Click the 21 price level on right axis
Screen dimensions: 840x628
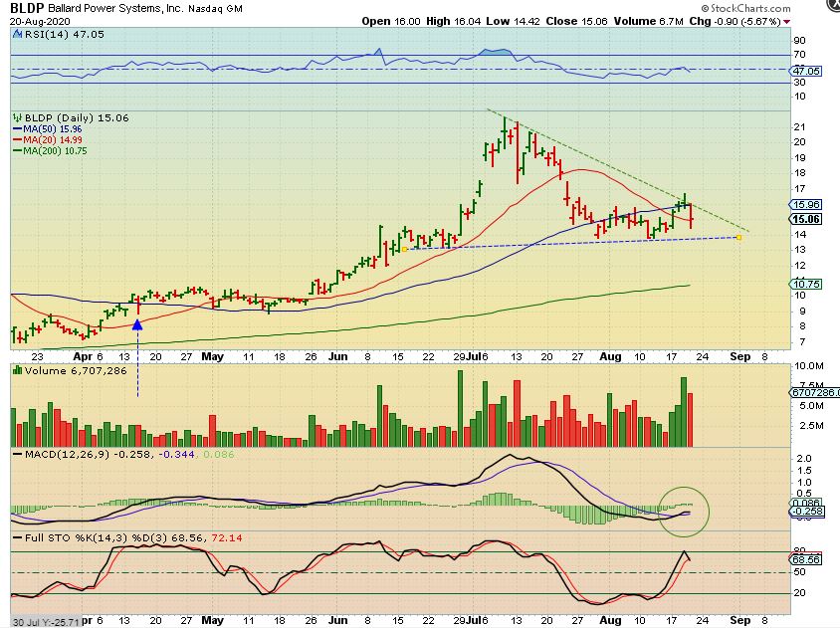coord(799,127)
